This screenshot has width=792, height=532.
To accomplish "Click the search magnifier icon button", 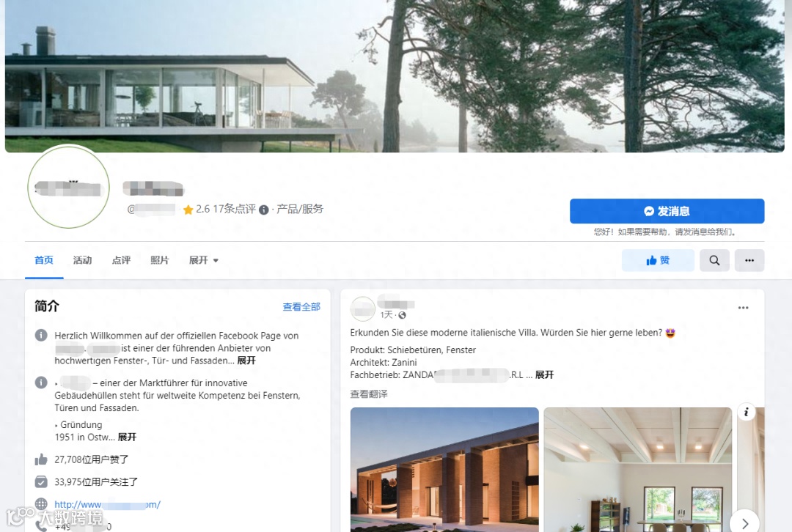I will tap(714, 260).
